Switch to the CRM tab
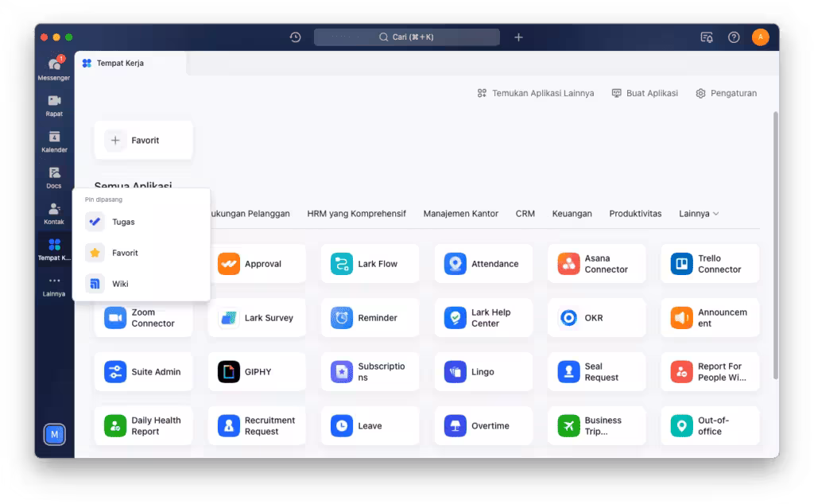 (x=525, y=214)
